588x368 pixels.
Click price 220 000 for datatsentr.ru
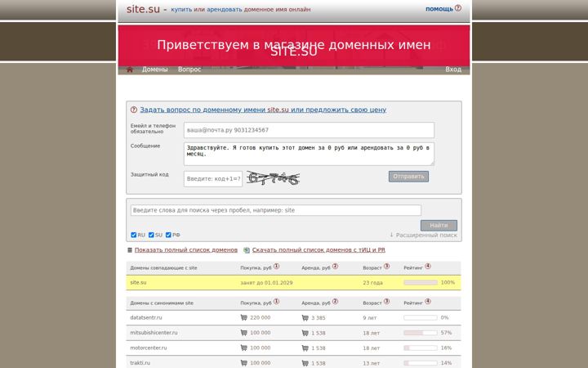[261, 317]
